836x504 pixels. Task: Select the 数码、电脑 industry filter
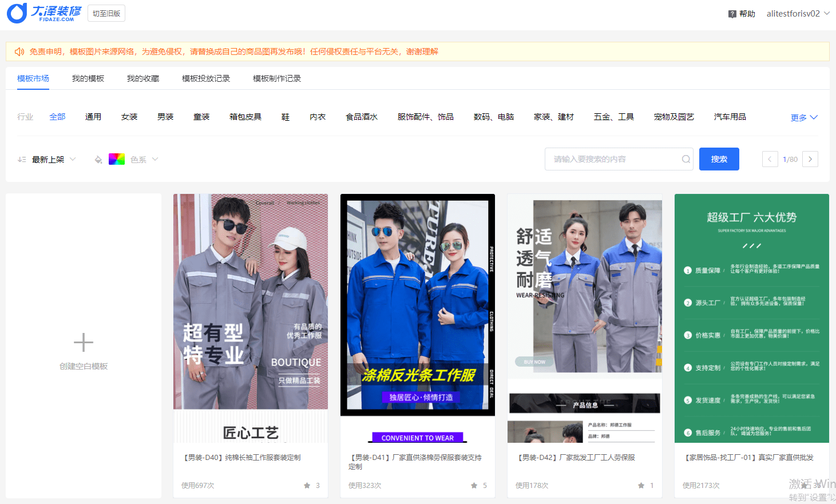pyautogui.click(x=494, y=117)
